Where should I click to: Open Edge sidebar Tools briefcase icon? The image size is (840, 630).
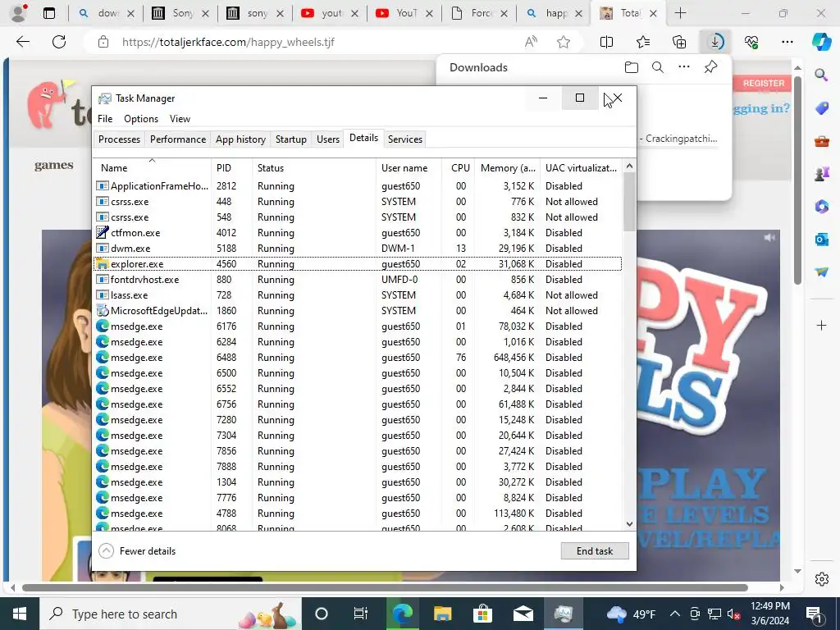[821, 141]
